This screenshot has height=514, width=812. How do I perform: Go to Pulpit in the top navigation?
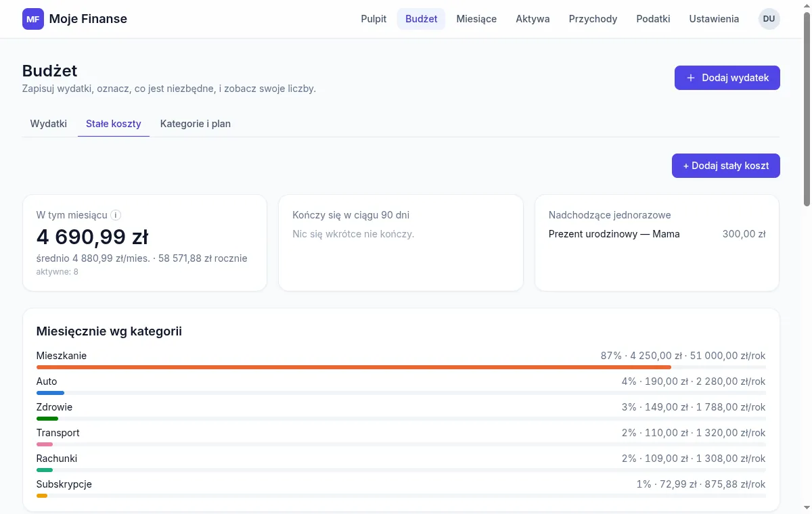click(374, 19)
